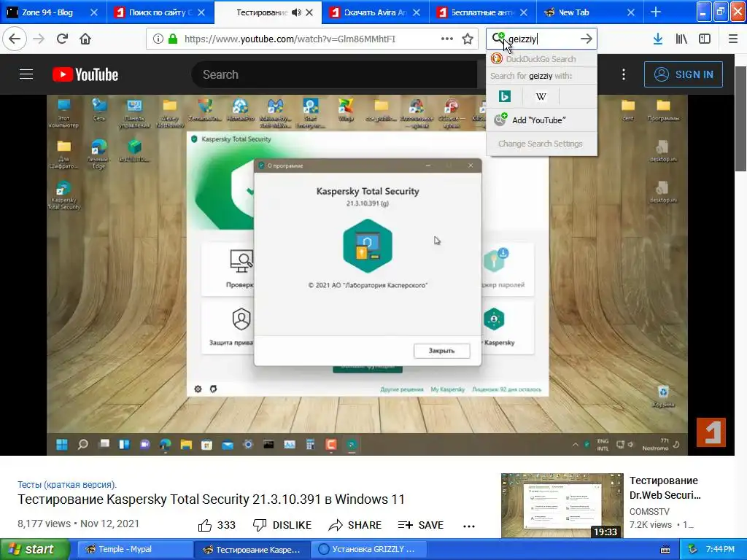The image size is (747, 560).
Task: Open the browser home page
Action: 85,39
